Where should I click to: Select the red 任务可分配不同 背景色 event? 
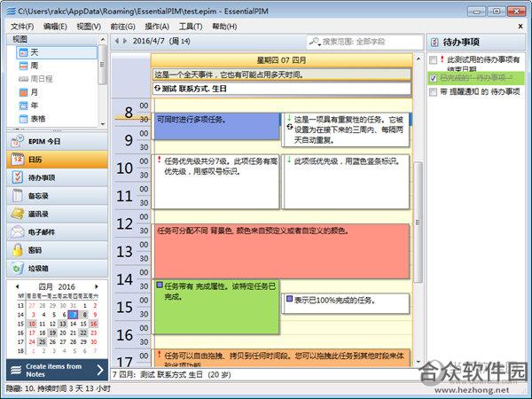pyautogui.click(x=282, y=251)
